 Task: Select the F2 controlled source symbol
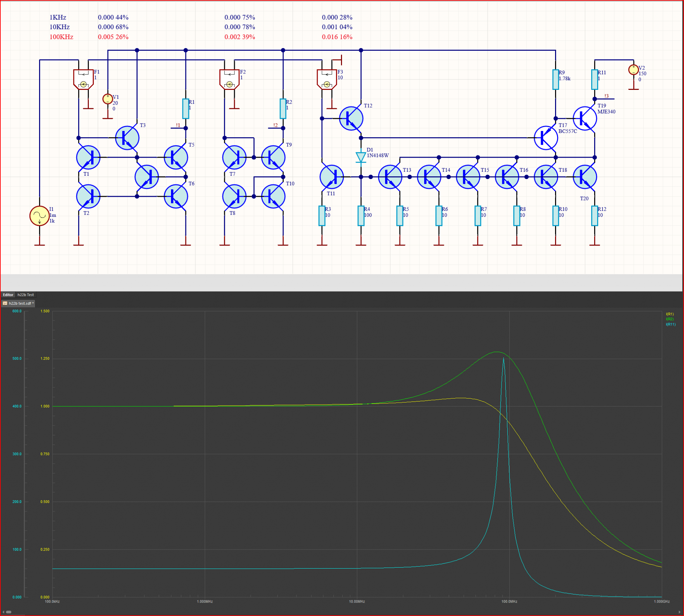[229, 80]
